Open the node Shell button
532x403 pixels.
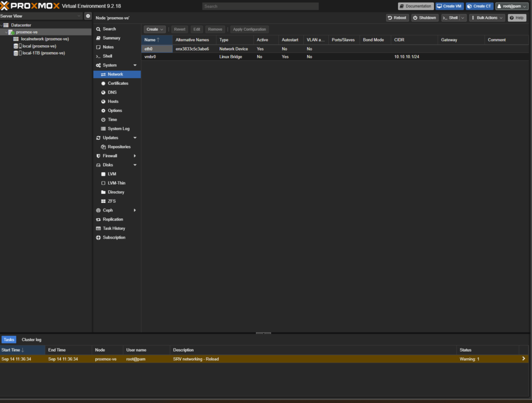pos(450,18)
